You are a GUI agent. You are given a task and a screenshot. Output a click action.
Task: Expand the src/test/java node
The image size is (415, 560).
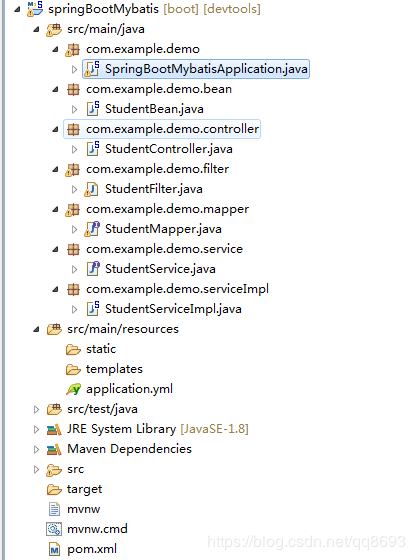36,409
